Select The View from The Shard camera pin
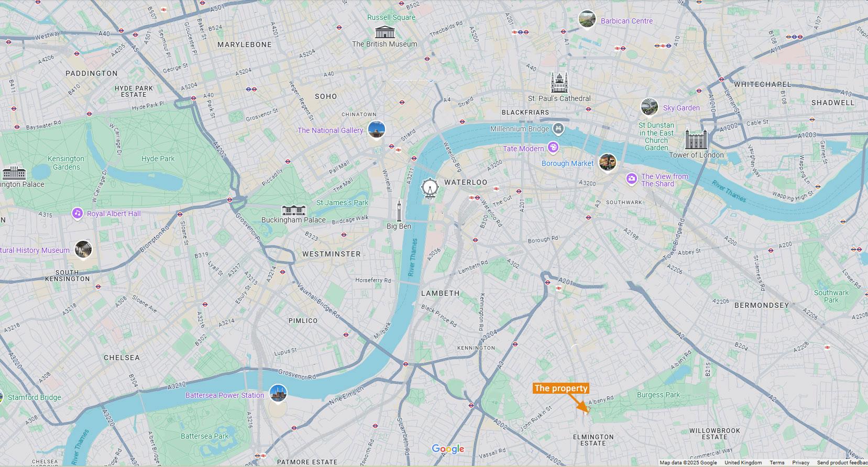Screen dimensions: 868x467 click(632, 180)
